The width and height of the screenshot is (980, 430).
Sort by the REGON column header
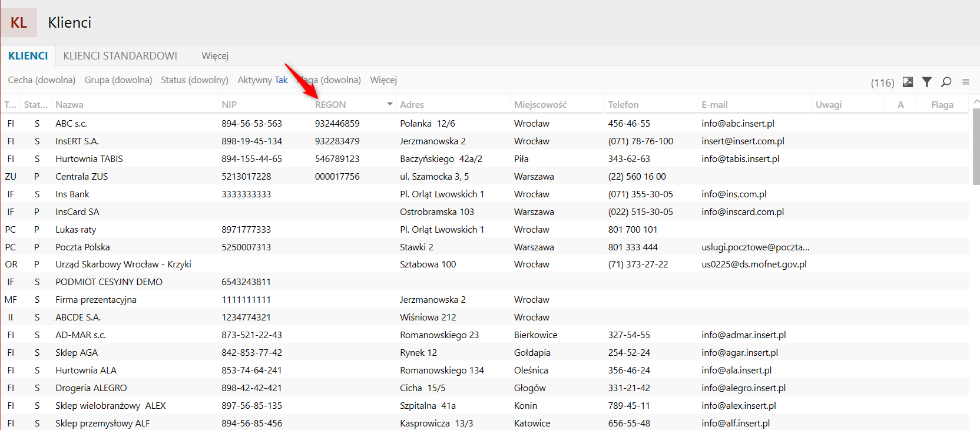tap(330, 105)
